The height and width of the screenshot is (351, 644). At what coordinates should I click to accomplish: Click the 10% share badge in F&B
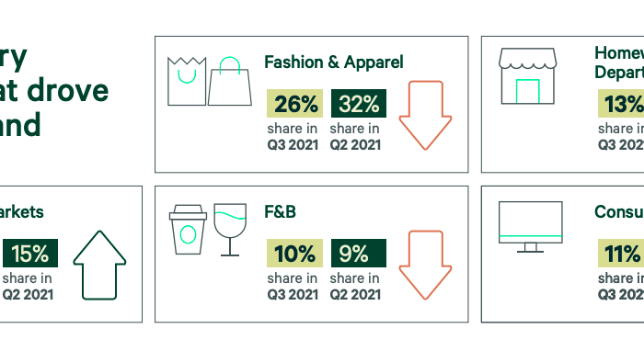295,253
